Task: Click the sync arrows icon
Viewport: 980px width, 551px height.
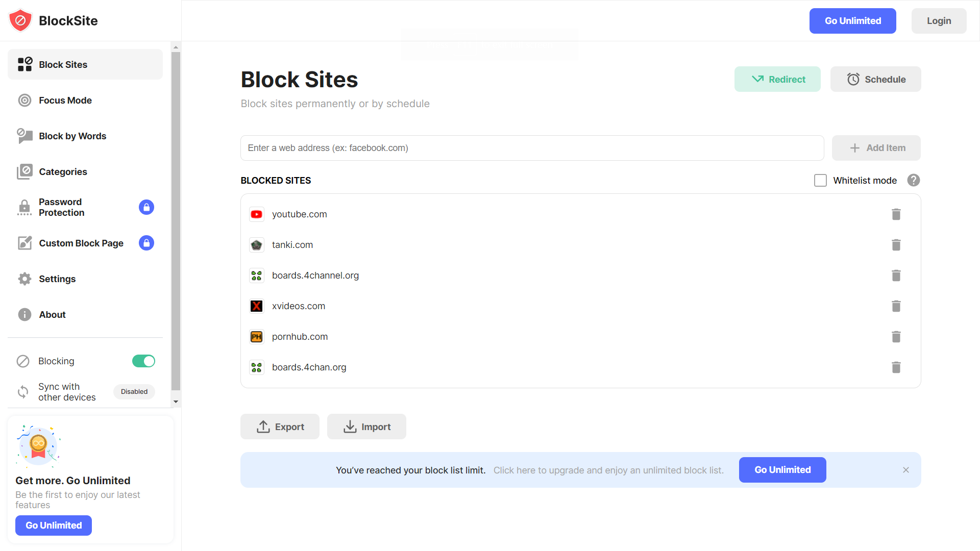Action: point(23,392)
